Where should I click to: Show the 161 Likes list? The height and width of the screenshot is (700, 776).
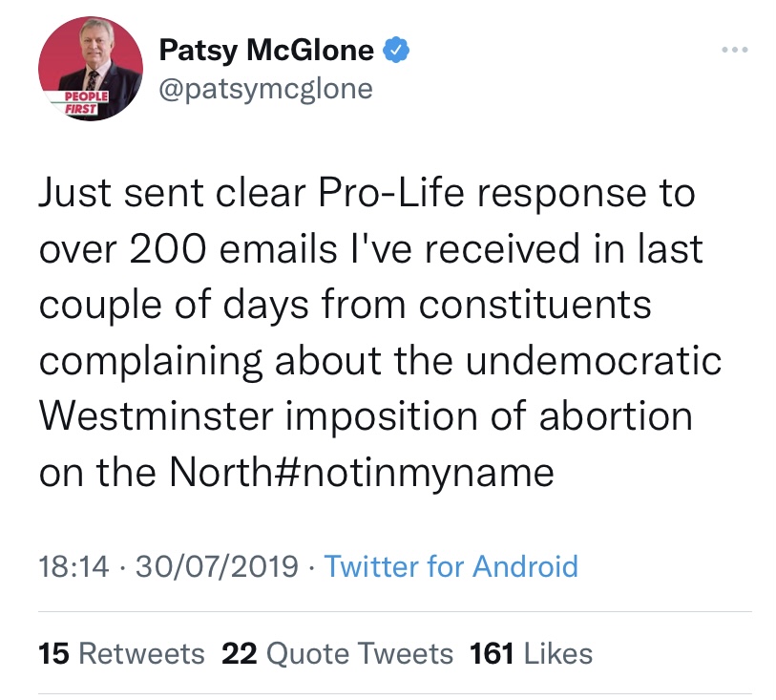[531, 653]
